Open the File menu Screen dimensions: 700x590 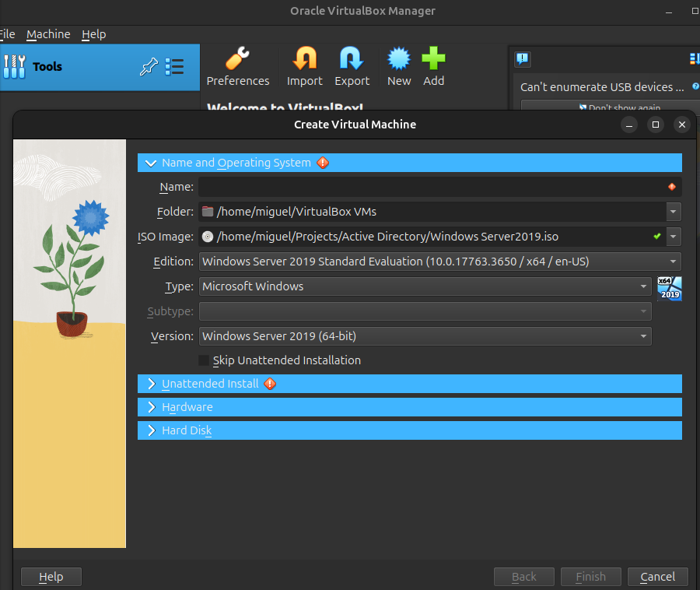point(7,34)
